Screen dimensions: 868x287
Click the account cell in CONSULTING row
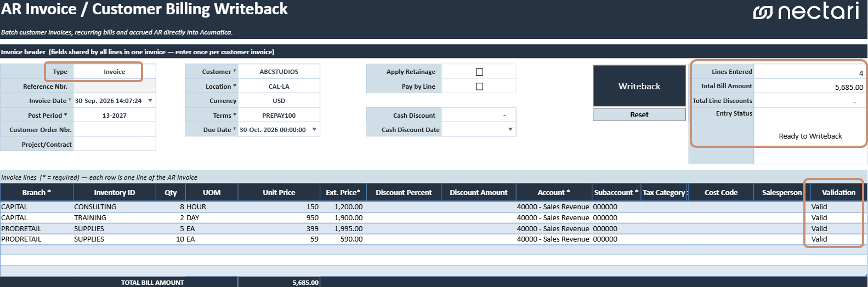554,207
